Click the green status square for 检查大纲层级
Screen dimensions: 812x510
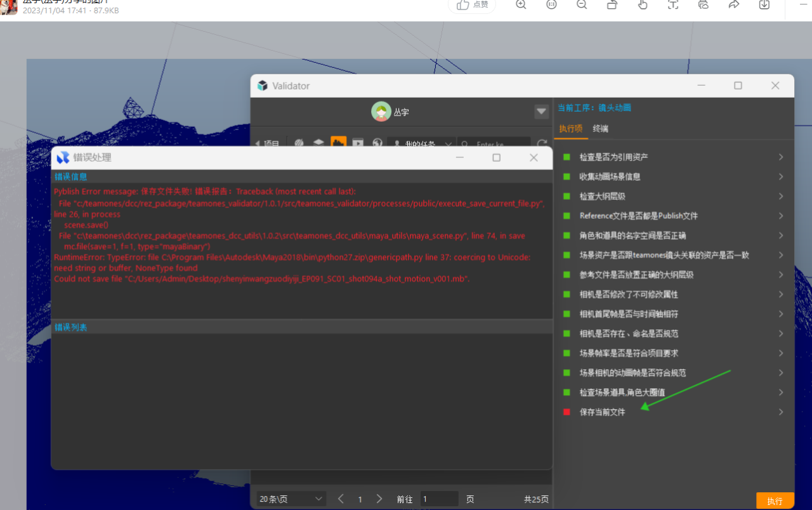(x=566, y=197)
